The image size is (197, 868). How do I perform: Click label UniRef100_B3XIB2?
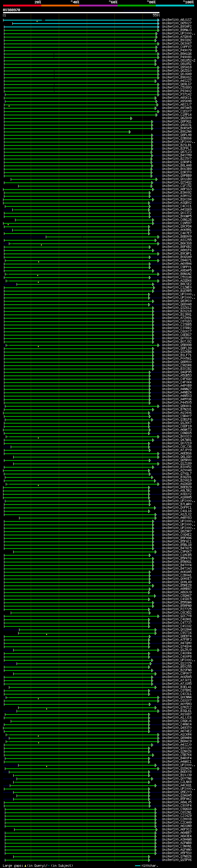[177, 369]
